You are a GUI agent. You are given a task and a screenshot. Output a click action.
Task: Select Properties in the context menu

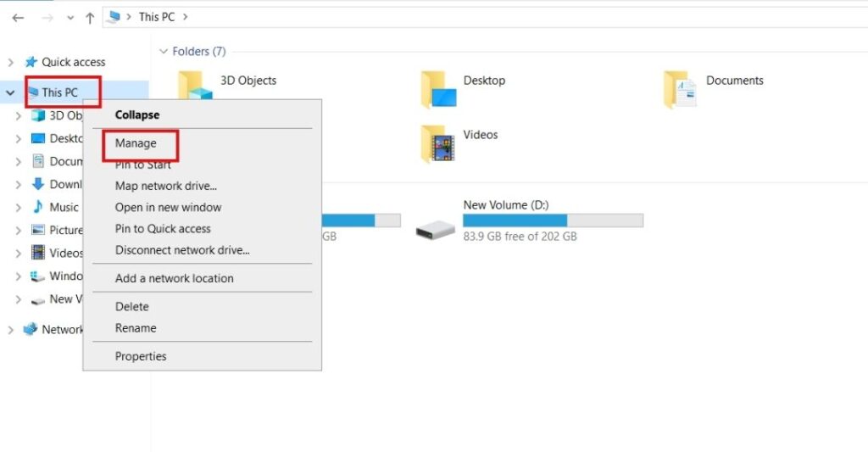141,356
